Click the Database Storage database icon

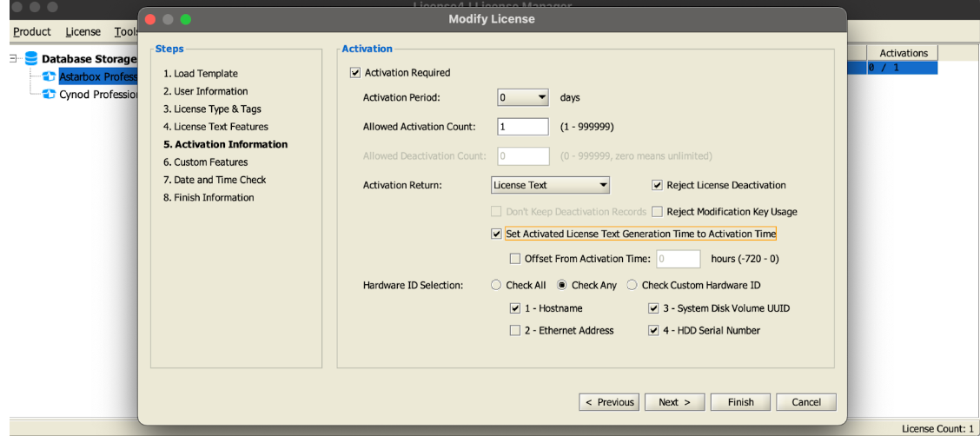coord(31,59)
